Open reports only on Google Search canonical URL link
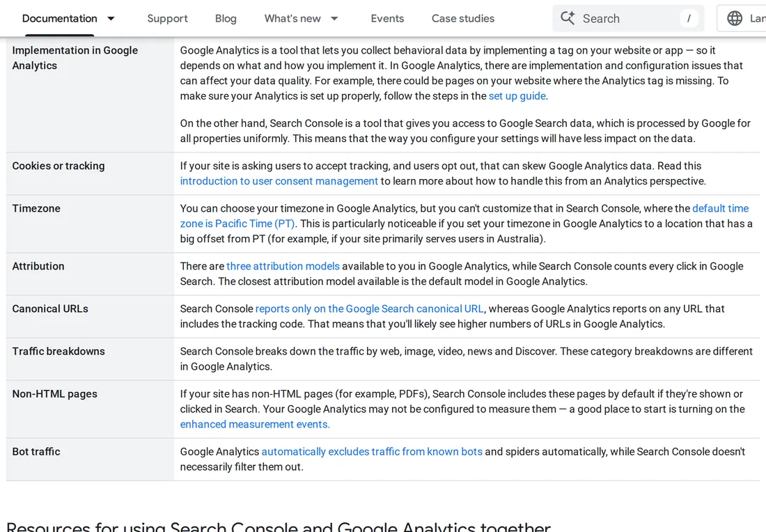 point(369,308)
